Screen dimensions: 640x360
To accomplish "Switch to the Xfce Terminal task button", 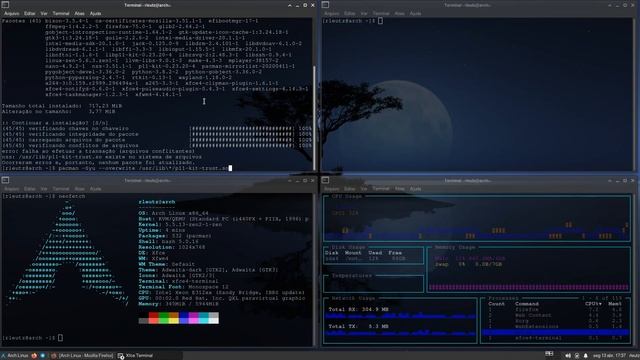I will point(136,356).
